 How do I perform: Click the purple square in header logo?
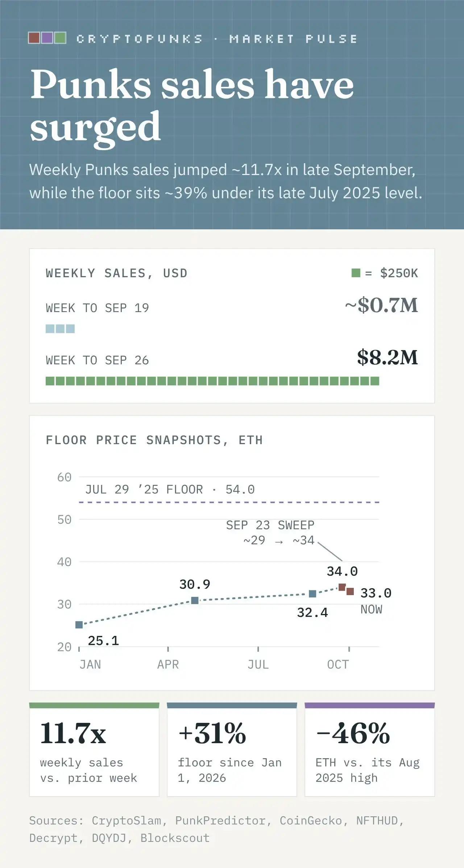click(47, 38)
